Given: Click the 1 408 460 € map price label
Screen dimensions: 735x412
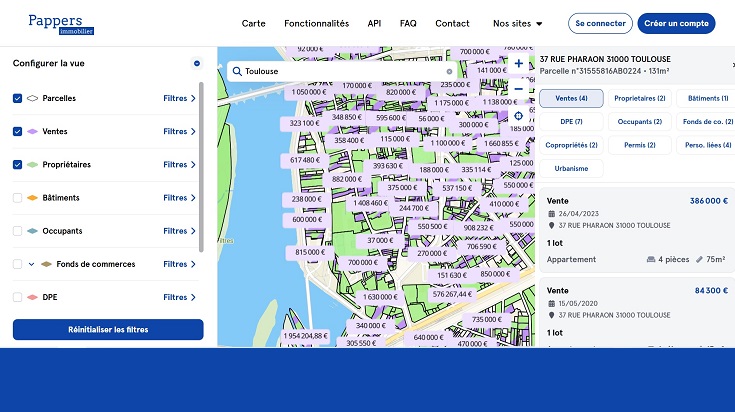Looking at the screenshot, I should coord(370,203).
